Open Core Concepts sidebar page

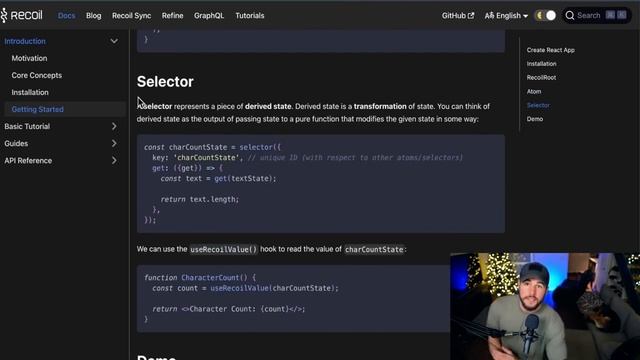pyautogui.click(x=37, y=76)
